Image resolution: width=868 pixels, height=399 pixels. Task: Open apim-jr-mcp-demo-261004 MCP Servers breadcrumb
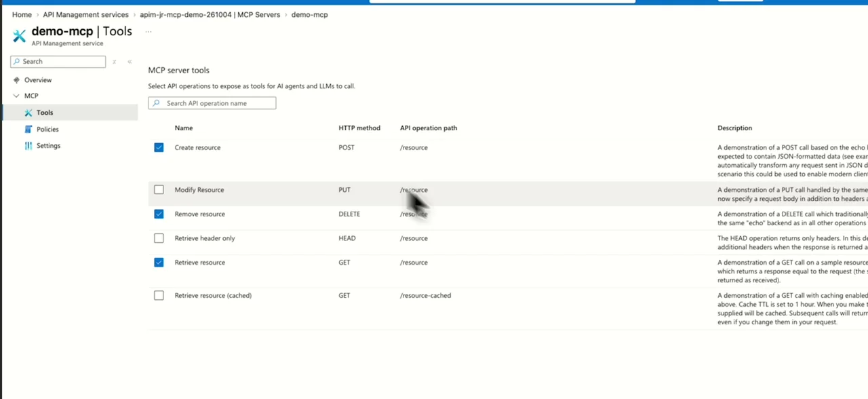[x=210, y=15]
